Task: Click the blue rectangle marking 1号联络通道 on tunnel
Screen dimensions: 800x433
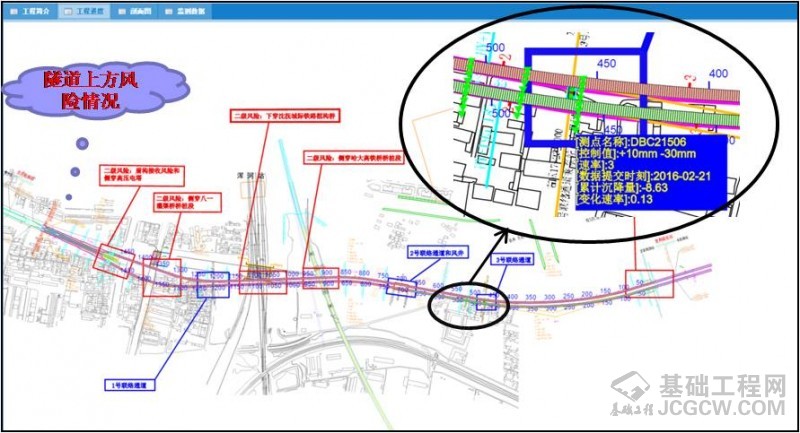Action: pyautogui.click(x=213, y=285)
